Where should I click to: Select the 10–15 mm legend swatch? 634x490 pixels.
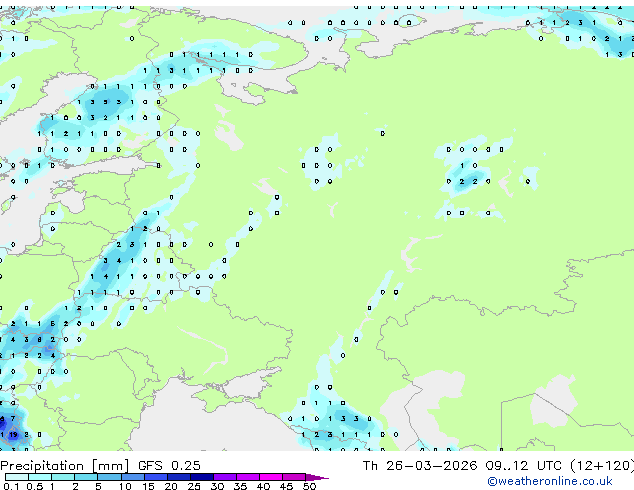[133, 477]
